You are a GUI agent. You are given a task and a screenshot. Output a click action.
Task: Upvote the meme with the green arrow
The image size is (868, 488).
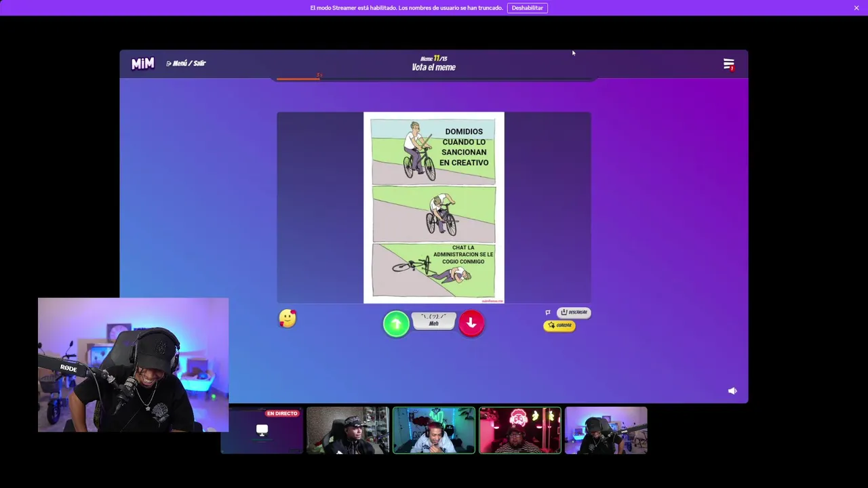[x=397, y=324]
